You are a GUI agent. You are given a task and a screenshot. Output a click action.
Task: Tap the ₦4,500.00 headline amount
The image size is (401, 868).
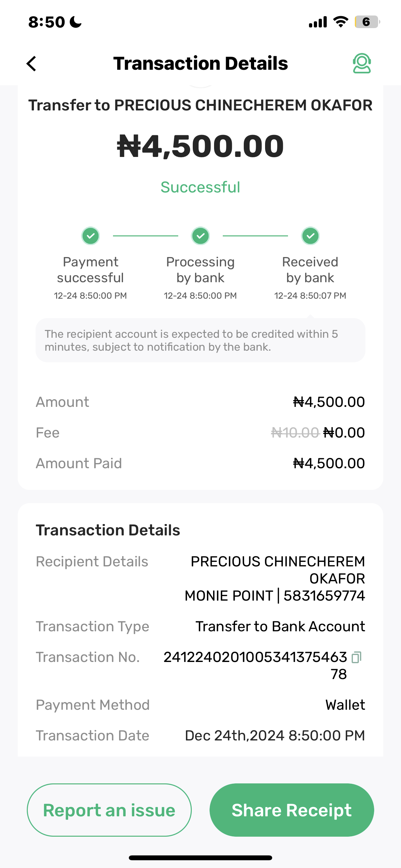tap(200, 146)
